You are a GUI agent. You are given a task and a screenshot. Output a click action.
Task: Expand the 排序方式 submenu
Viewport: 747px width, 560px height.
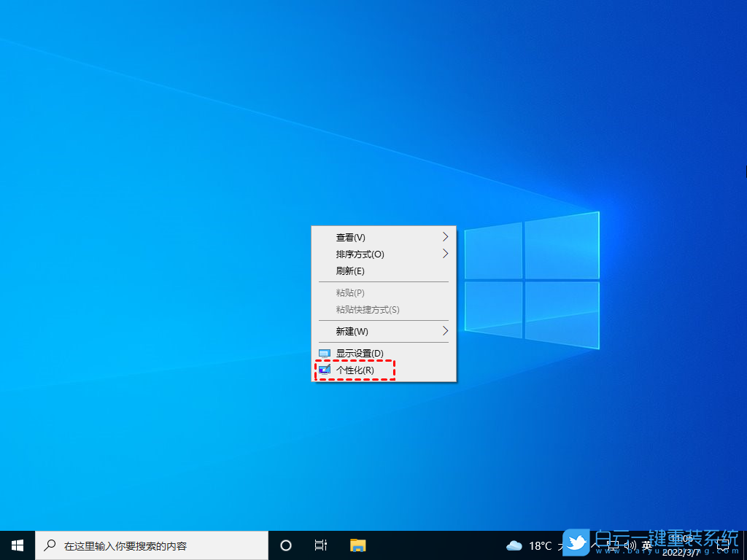click(446, 254)
